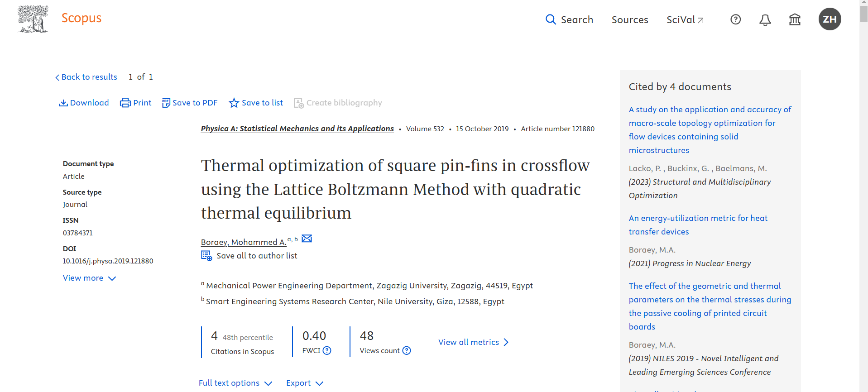Click the Article number 121880 text
This screenshot has width=868, height=392.
click(x=557, y=129)
